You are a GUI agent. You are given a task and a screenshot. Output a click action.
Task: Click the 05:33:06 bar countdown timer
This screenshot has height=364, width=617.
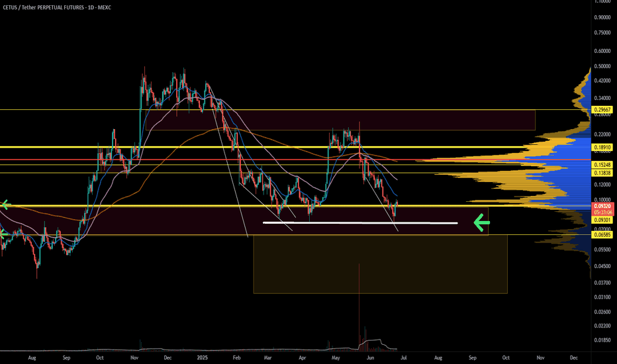[602, 212]
